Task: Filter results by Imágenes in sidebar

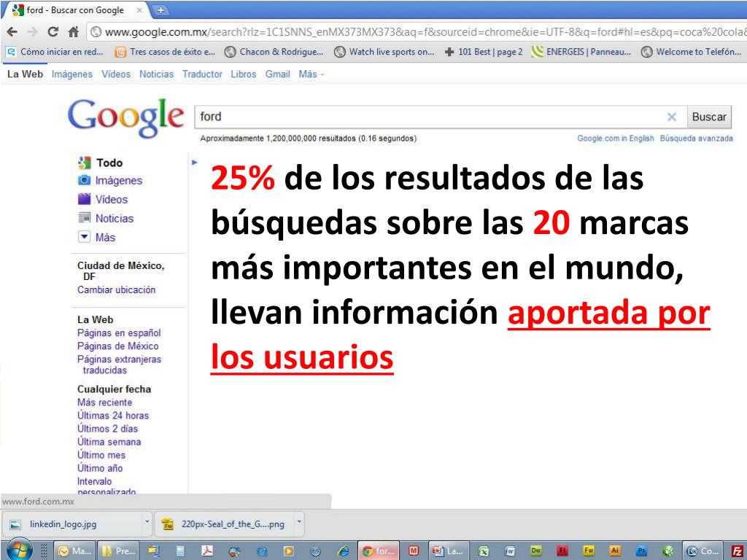Action: 110,181
